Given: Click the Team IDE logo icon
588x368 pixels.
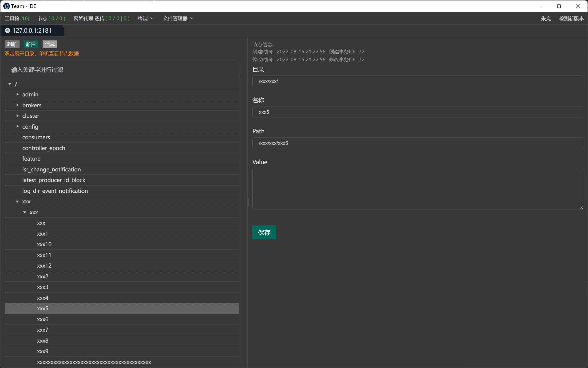Looking at the screenshot, I should point(6,6).
